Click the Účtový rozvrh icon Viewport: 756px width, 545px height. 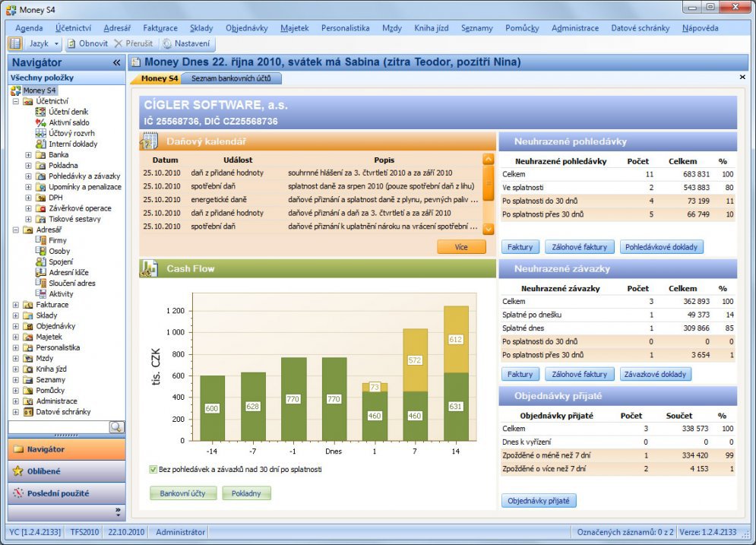(x=41, y=133)
